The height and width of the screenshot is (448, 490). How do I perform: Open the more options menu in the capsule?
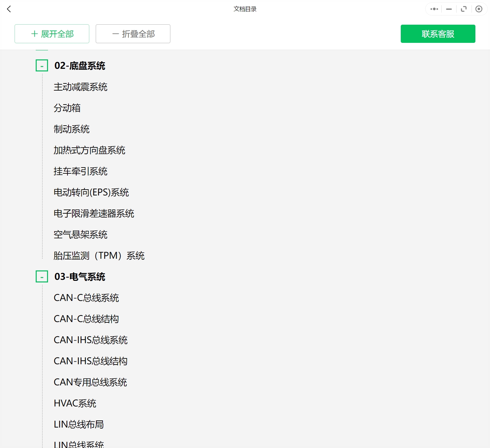tap(434, 9)
